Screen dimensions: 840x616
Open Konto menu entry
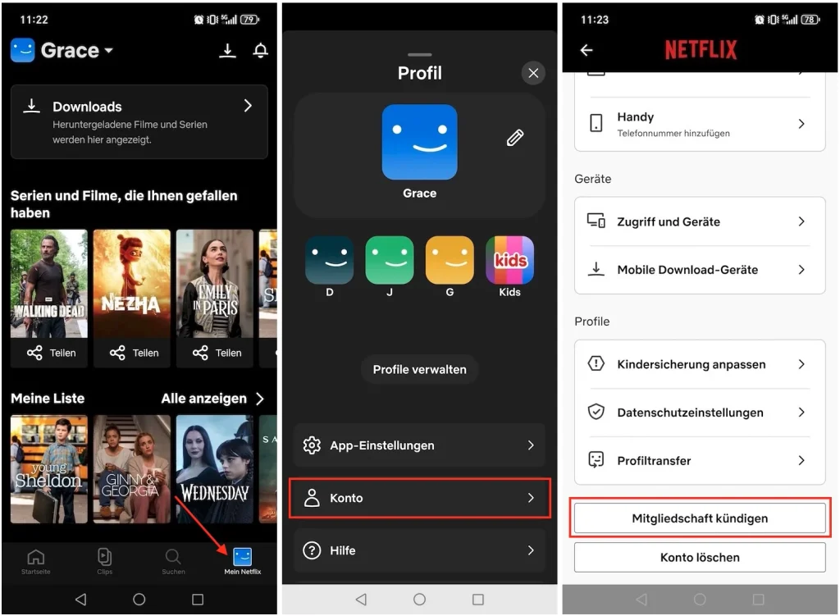419,498
